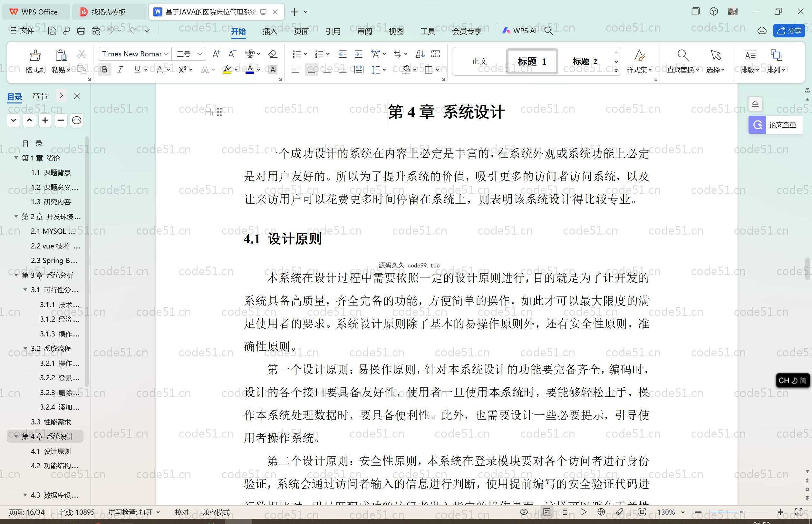
Task: Apply the 标题 2 style
Action: pyautogui.click(x=585, y=61)
